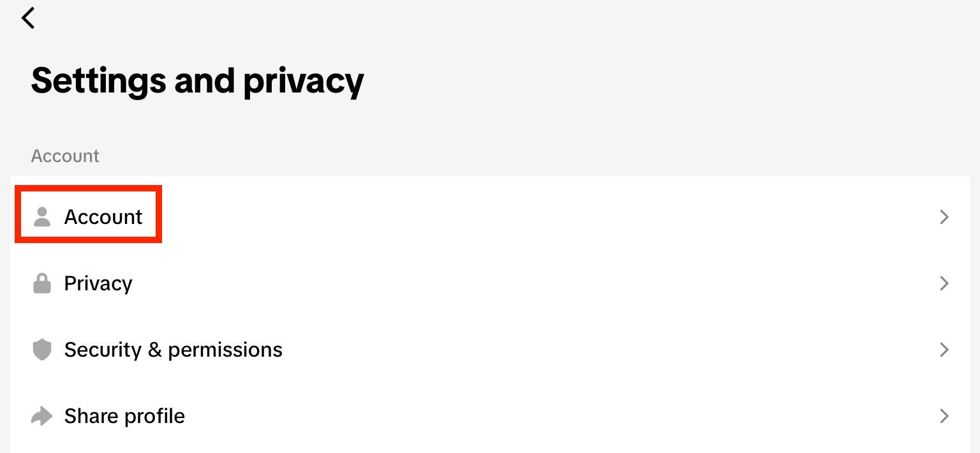
Task: Click the shield icon for Security & permissions
Action: (42, 350)
